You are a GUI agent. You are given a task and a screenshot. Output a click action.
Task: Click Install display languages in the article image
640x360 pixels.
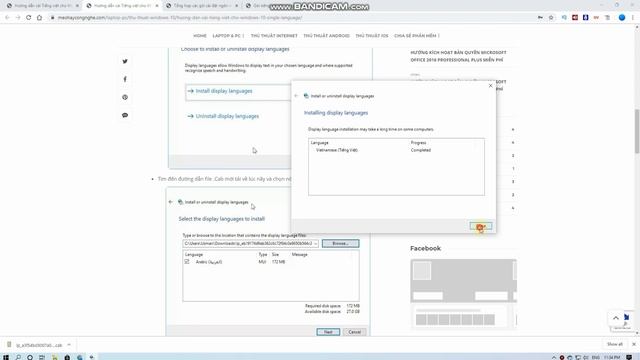224,91
